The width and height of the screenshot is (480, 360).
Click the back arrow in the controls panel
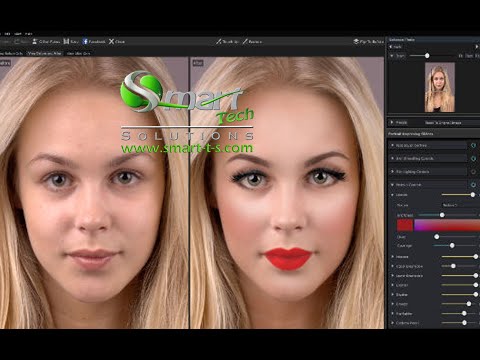click(x=391, y=47)
